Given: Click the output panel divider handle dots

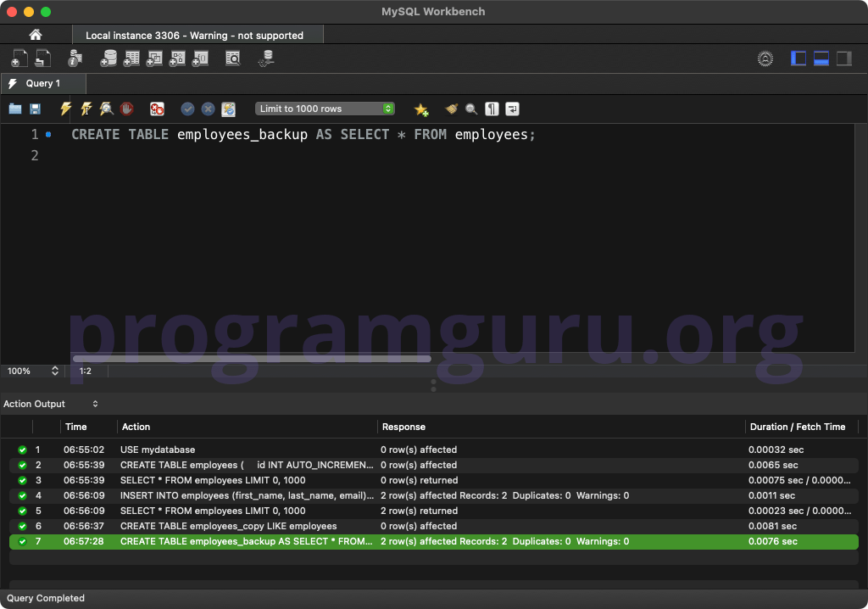Looking at the screenshot, I should pyautogui.click(x=433, y=385).
